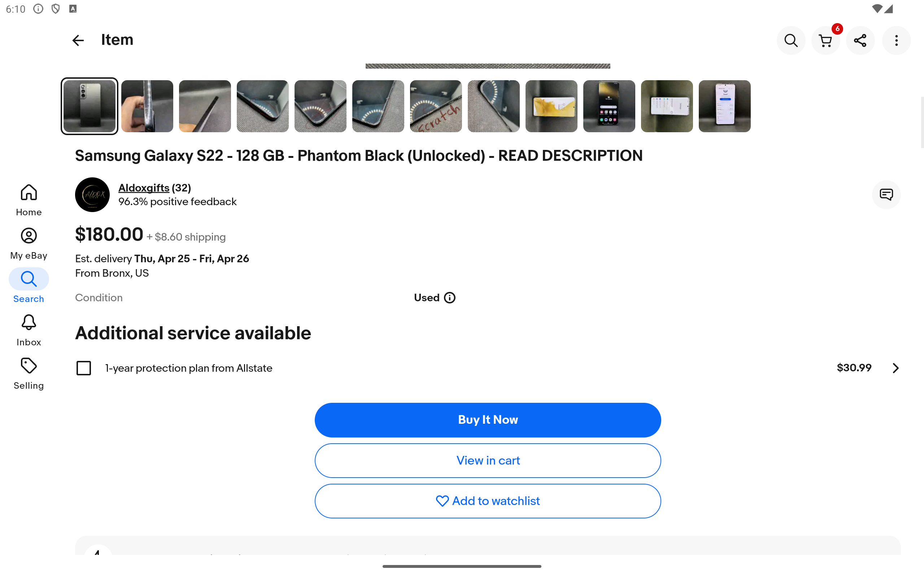Open search with magnifier icon in top bar
Image resolution: width=924 pixels, height=578 pixels.
coord(791,40)
